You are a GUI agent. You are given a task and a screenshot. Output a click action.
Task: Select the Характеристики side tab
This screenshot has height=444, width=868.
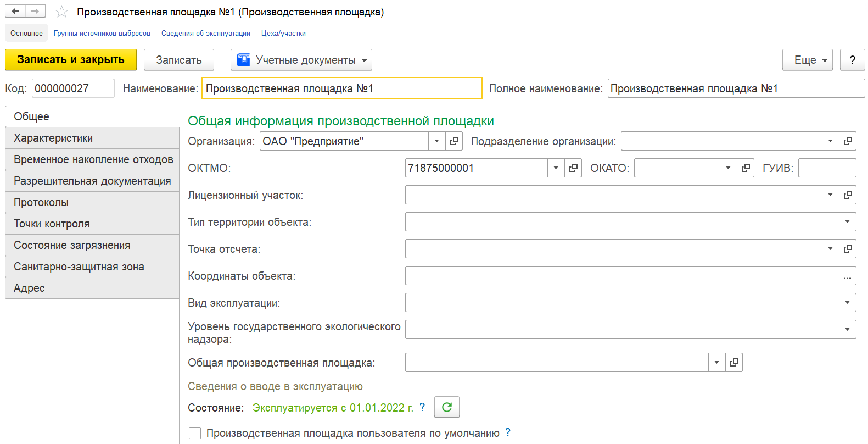pos(92,138)
